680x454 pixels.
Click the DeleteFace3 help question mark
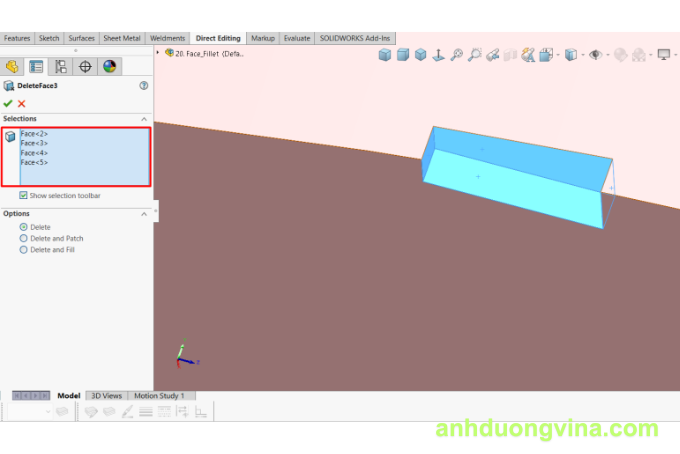[x=144, y=86]
